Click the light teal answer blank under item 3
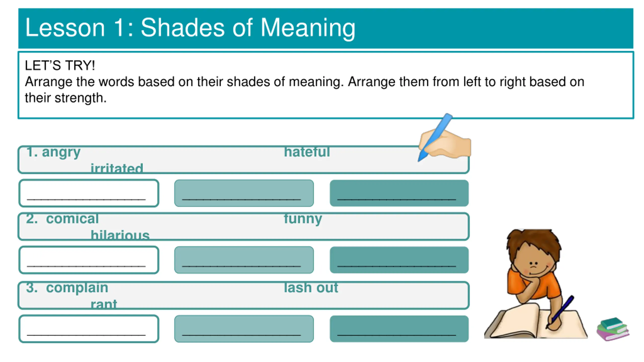 [x=244, y=329]
